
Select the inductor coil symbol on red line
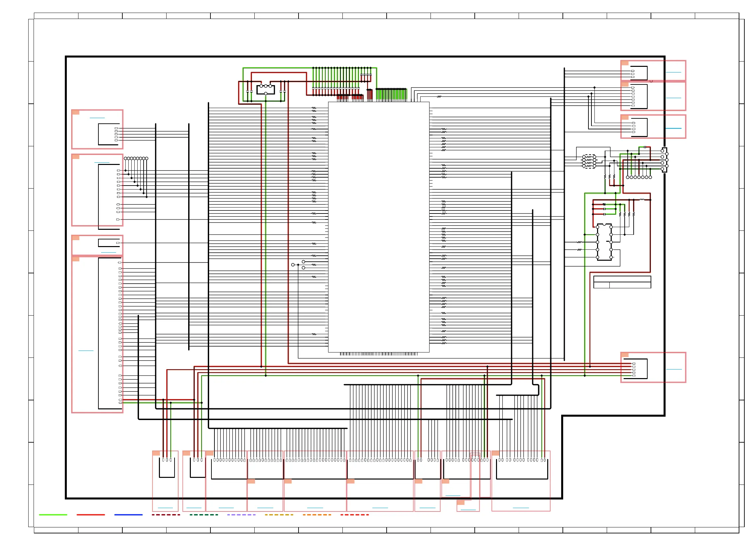pos(642,200)
